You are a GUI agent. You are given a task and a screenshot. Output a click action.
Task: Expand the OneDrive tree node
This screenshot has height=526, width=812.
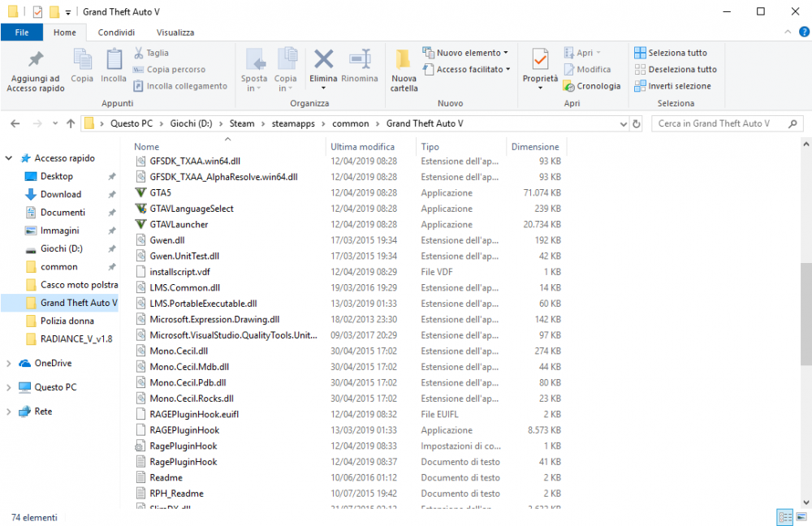tap(9, 364)
